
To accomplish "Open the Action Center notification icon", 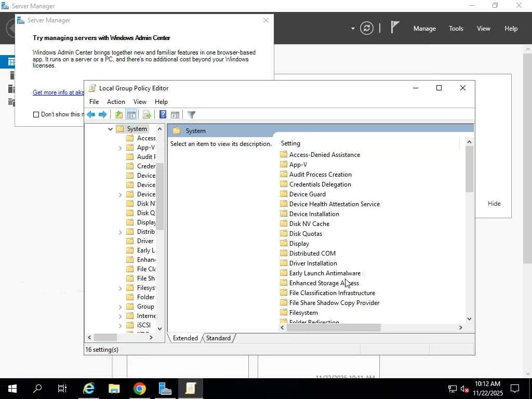I will pyautogui.click(x=515, y=389).
